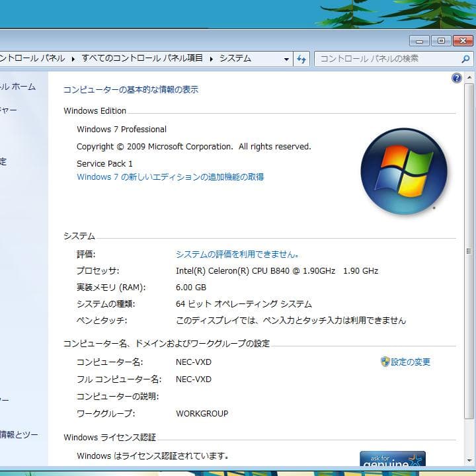Open システムの評価を利用できません link
The width and height of the screenshot is (476, 476).
(x=237, y=254)
